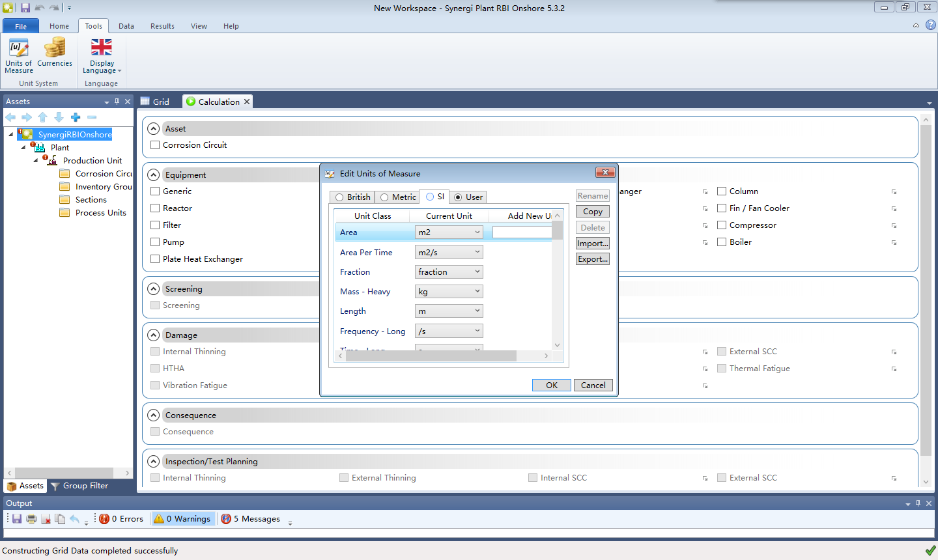938x560 pixels.
Task: Open the Fraction unit dropdown
Action: [449, 272]
